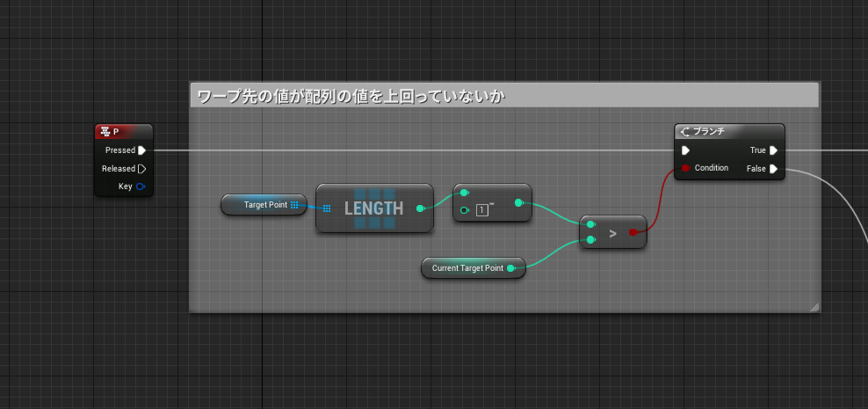Click the subtract node value field showing 1
868x409 pixels.
click(482, 210)
